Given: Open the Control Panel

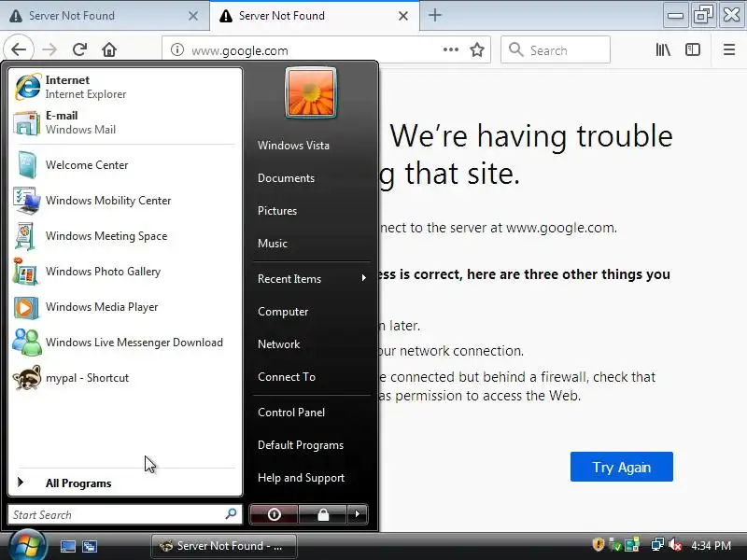Looking at the screenshot, I should click(x=291, y=413).
